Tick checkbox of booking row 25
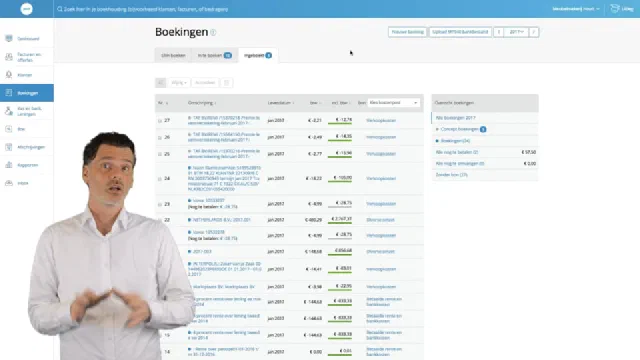Screen dimensions: 640x360 pyautogui.click(x=160, y=154)
